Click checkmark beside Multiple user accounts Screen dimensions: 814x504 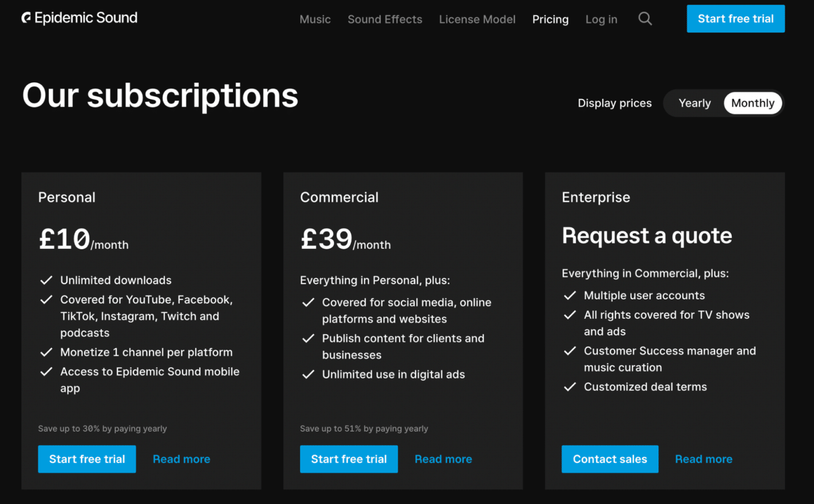tap(570, 295)
